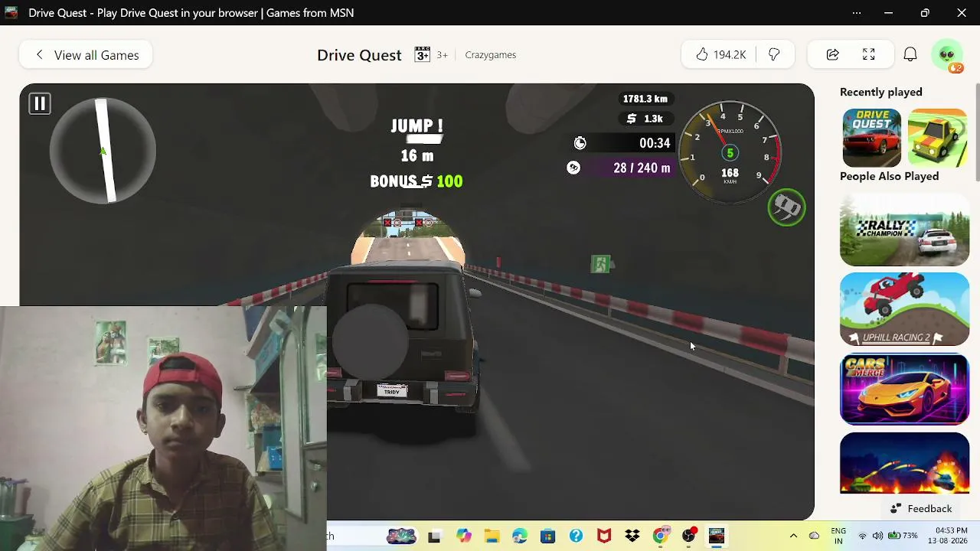This screenshot has width=980, height=551.
Task: Open Wi-Fi network settings in the tray
Action: click(863, 536)
